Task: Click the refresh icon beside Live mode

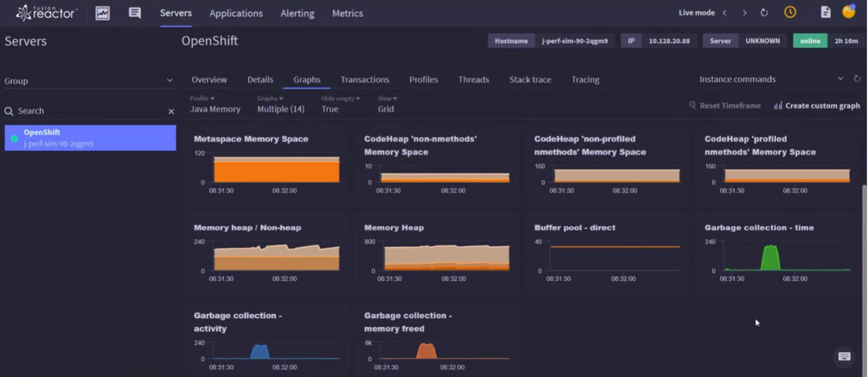Action: 764,13
